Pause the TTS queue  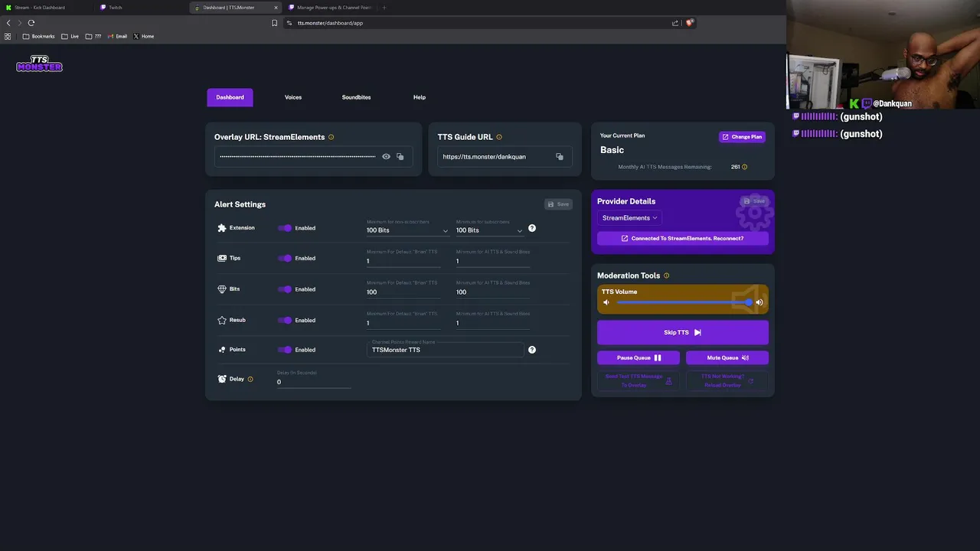click(639, 357)
